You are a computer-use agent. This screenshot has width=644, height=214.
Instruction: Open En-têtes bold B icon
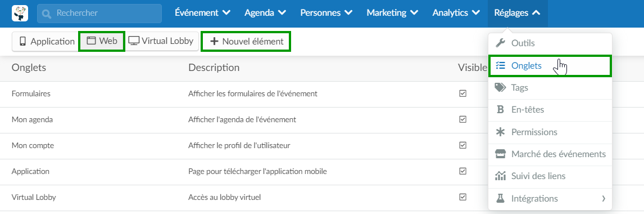pos(500,109)
